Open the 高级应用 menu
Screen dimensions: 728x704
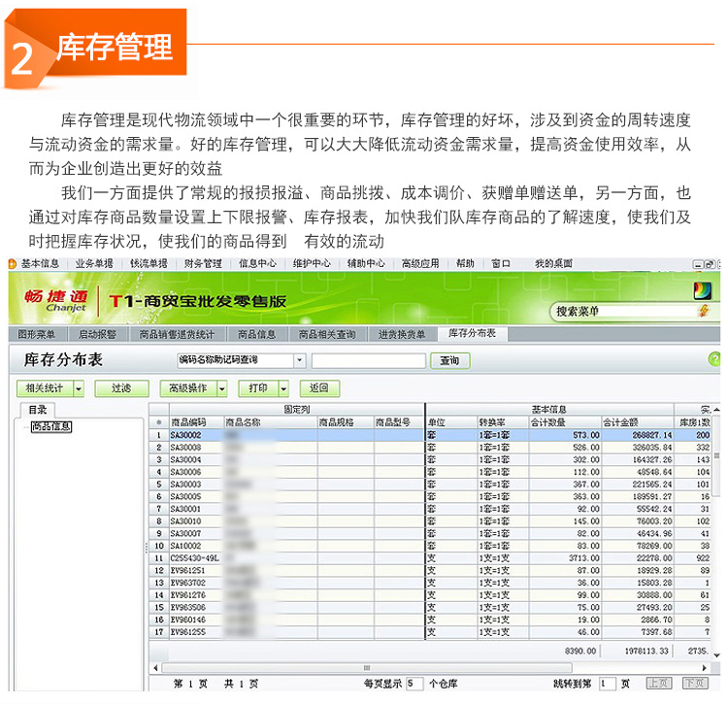coord(420,264)
